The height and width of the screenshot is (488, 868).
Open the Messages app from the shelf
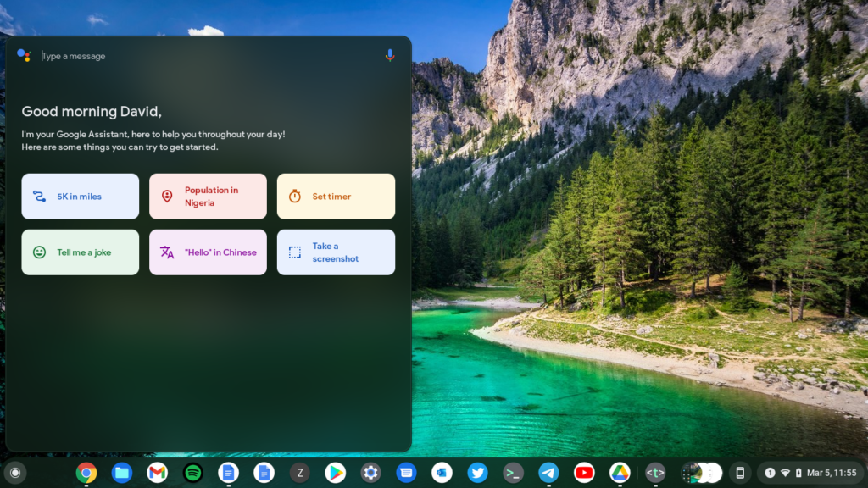(x=406, y=473)
